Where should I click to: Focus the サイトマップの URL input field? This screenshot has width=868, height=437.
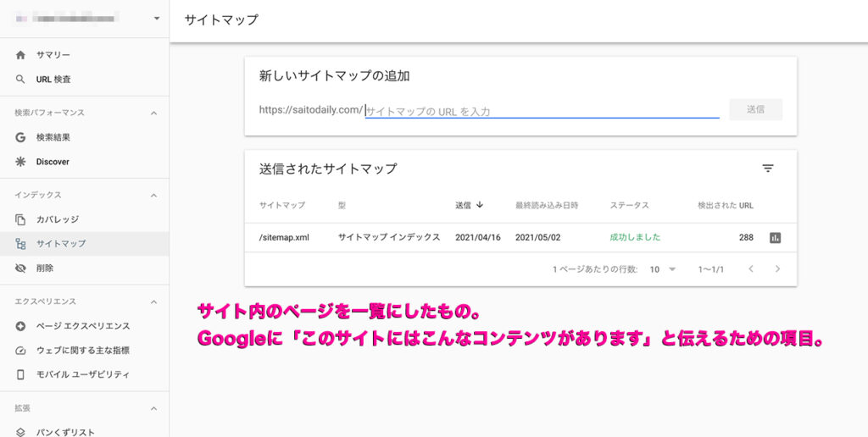point(542,111)
